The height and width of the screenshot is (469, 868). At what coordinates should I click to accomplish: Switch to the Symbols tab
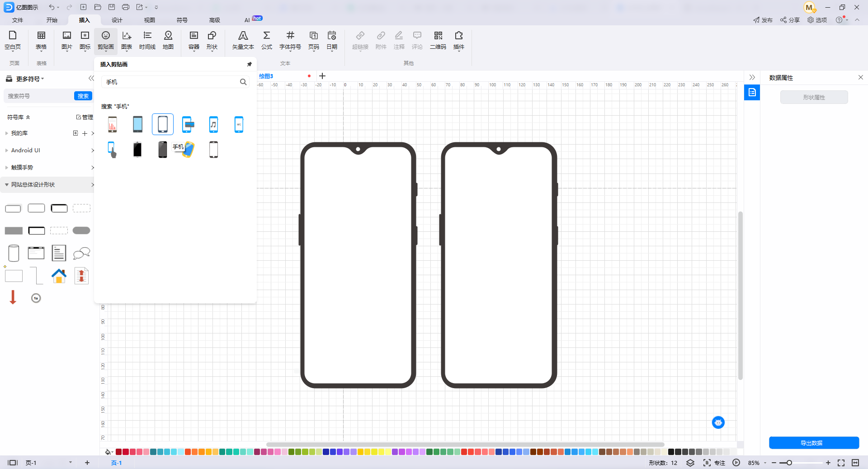pyautogui.click(x=182, y=20)
